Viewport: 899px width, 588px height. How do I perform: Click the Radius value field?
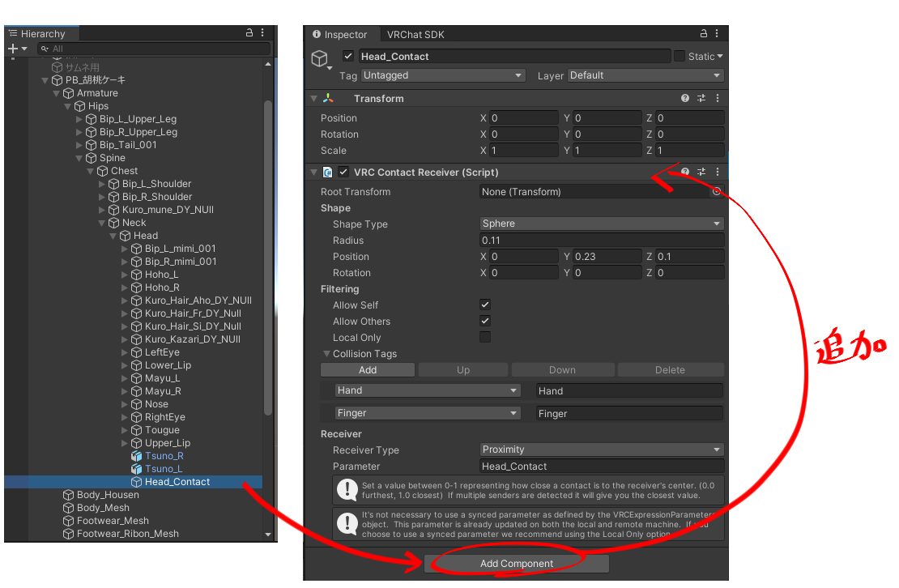point(602,241)
